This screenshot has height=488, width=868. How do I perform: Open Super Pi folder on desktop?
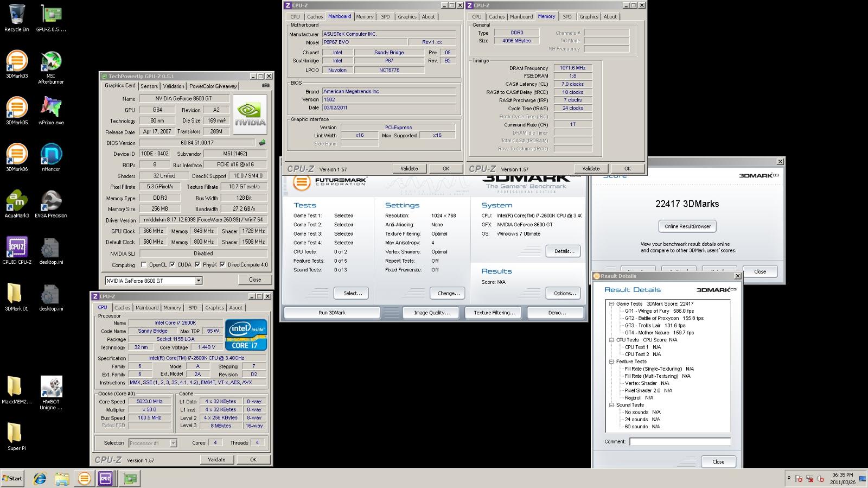coord(17,437)
